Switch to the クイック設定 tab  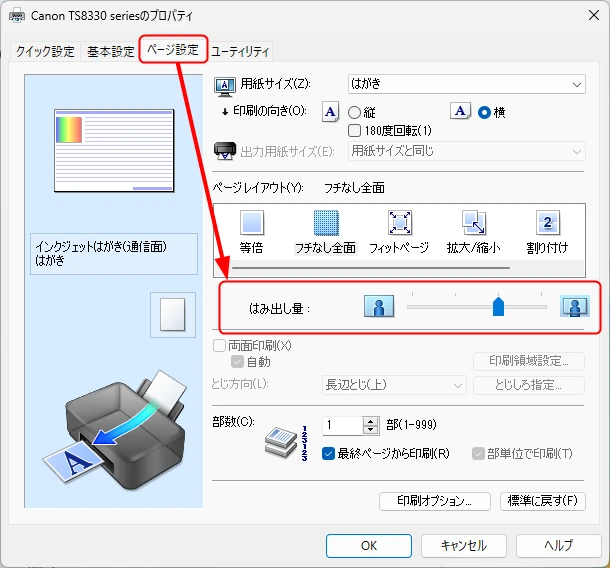coord(45,52)
